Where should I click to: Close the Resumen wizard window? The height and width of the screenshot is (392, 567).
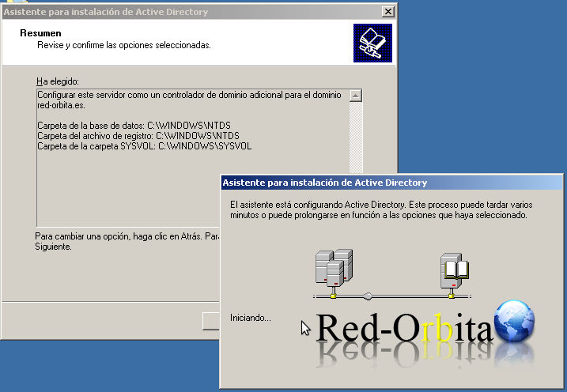click(387, 12)
